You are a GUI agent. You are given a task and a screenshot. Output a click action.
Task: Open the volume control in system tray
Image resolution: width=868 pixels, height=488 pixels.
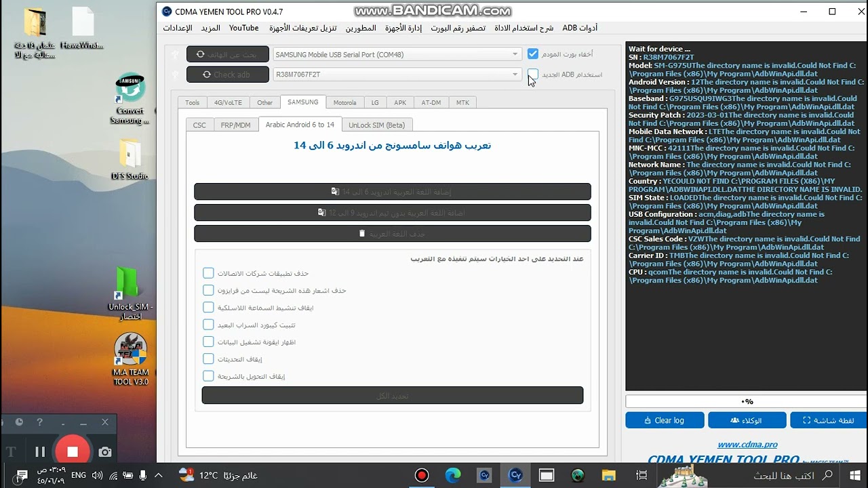click(x=97, y=475)
